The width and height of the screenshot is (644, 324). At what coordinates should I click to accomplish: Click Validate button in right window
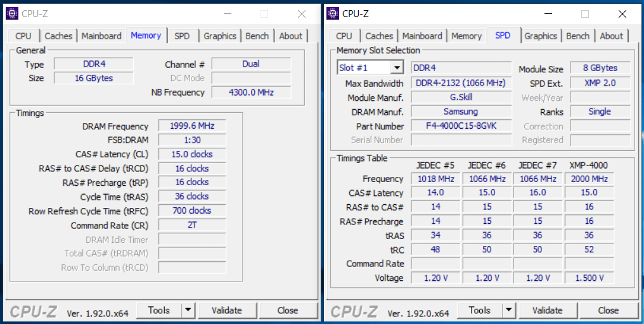(548, 311)
